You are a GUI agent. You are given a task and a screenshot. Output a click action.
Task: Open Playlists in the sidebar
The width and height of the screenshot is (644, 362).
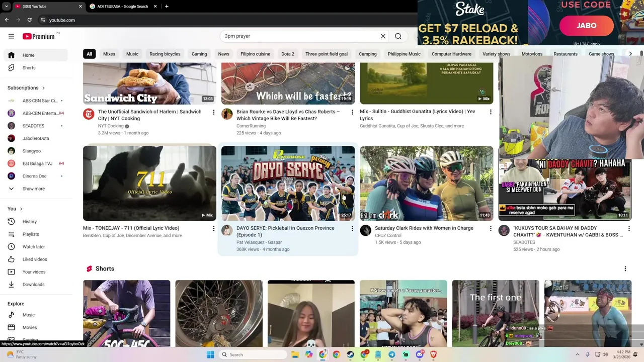click(36, 234)
